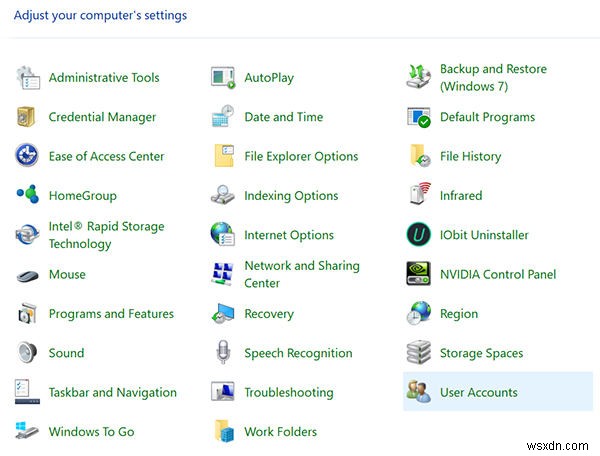The width and height of the screenshot is (600, 456).
Task: Click the AutoPlay icon
Action: click(x=223, y=78)
